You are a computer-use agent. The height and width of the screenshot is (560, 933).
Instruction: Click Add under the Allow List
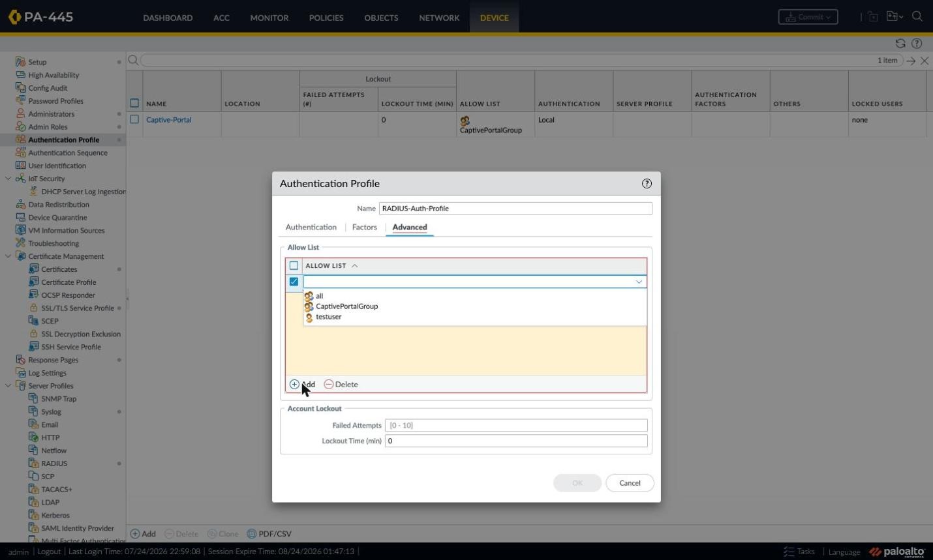303,385
